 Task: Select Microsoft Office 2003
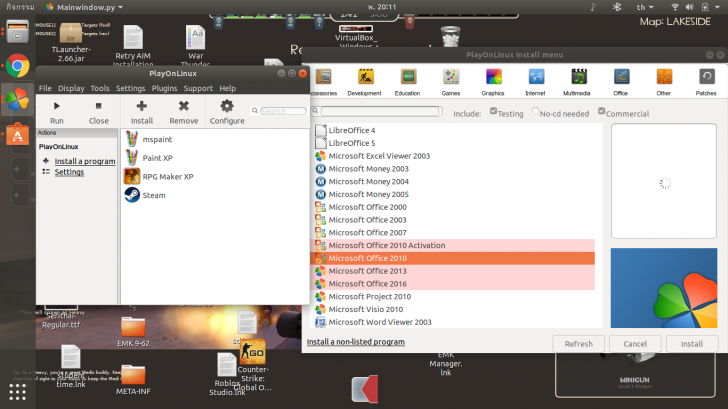click(x=452, y=220)
